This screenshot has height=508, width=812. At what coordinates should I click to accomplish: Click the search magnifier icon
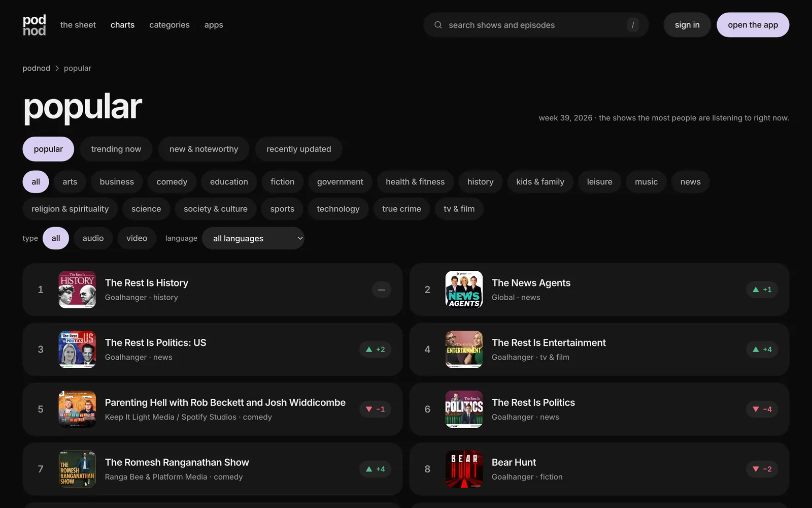(x=438, y=25)
